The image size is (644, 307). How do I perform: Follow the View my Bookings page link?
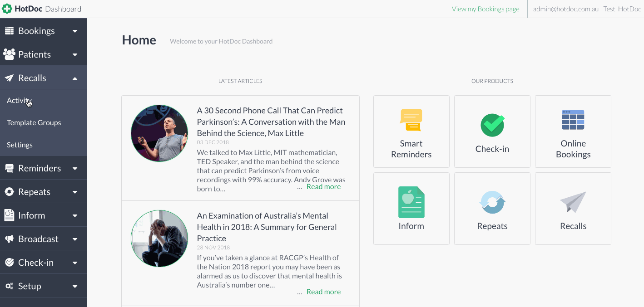click(485, 9)
